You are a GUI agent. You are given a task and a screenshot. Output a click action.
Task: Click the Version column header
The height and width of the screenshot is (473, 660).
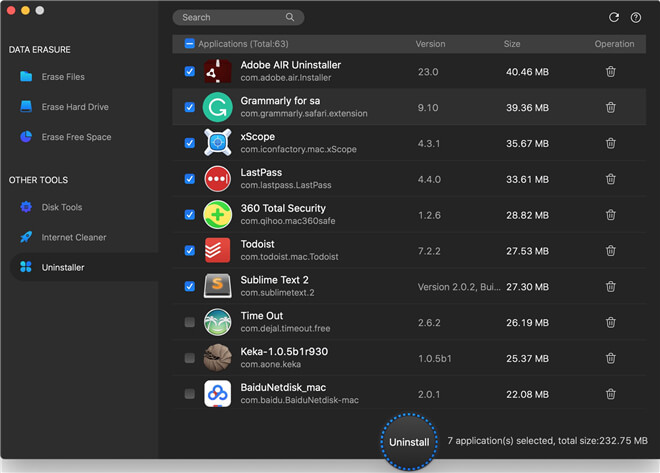tap(430, 44)
